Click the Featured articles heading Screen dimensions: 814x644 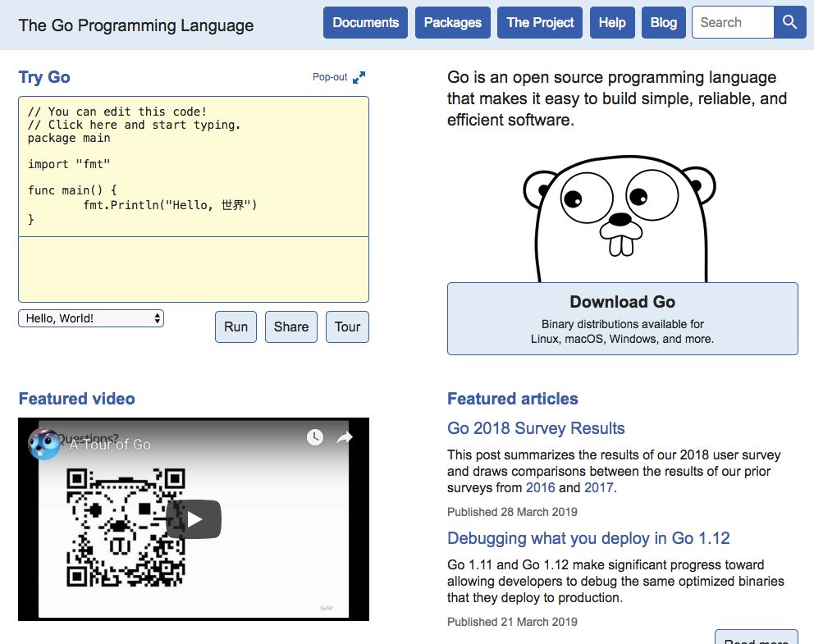point(513,399)
